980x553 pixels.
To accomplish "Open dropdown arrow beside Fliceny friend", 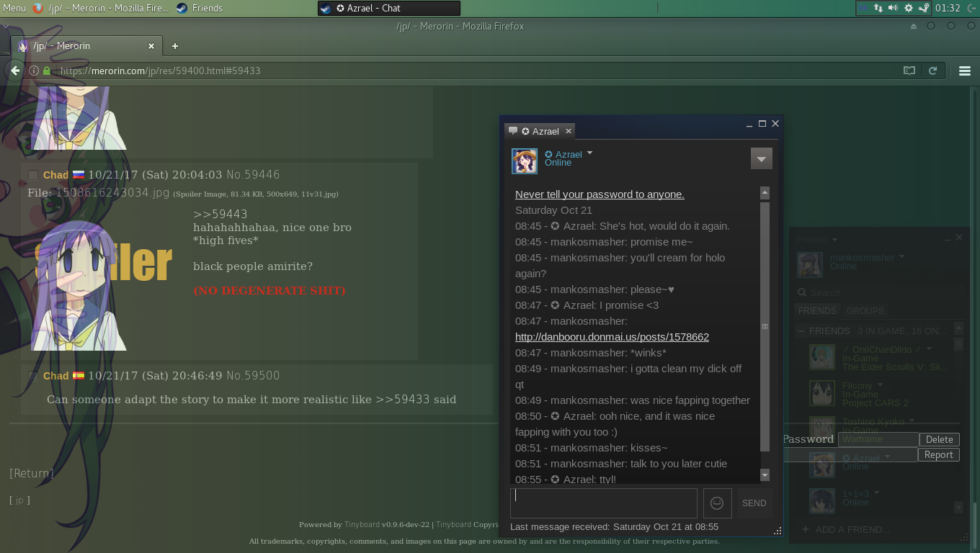I will pos(880,385).
